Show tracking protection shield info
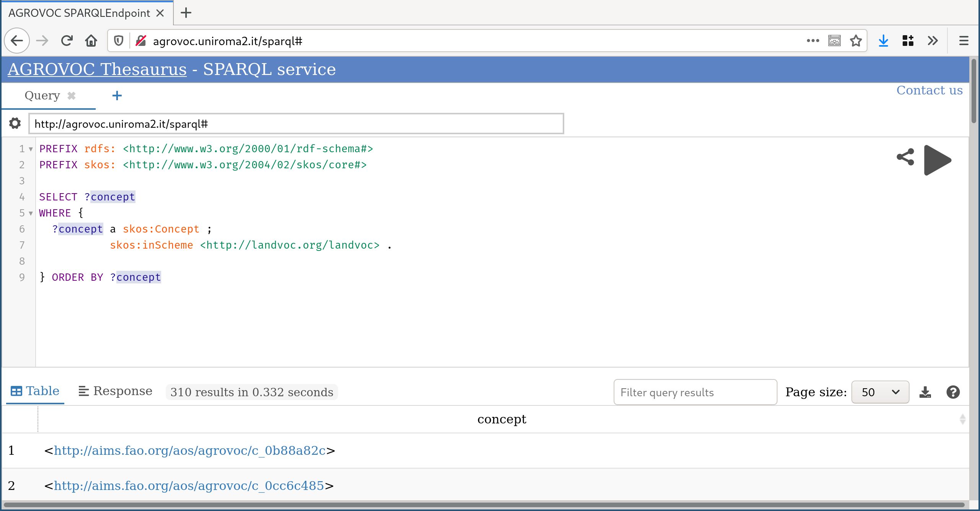Image resolution: width=980 pixels, height=511 pixels. pyautogui.click(x=119, y=41)
